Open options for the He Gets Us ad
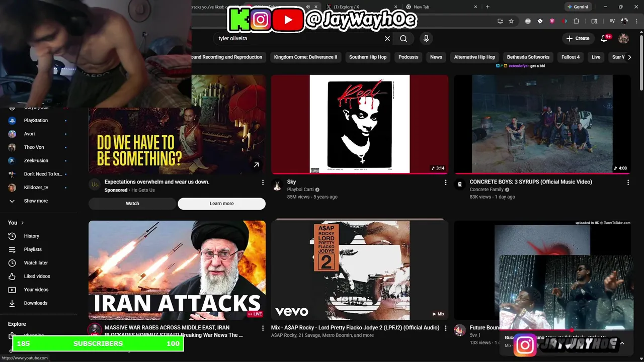This screenshot has height=362, width=644. [x=263, y=183]
